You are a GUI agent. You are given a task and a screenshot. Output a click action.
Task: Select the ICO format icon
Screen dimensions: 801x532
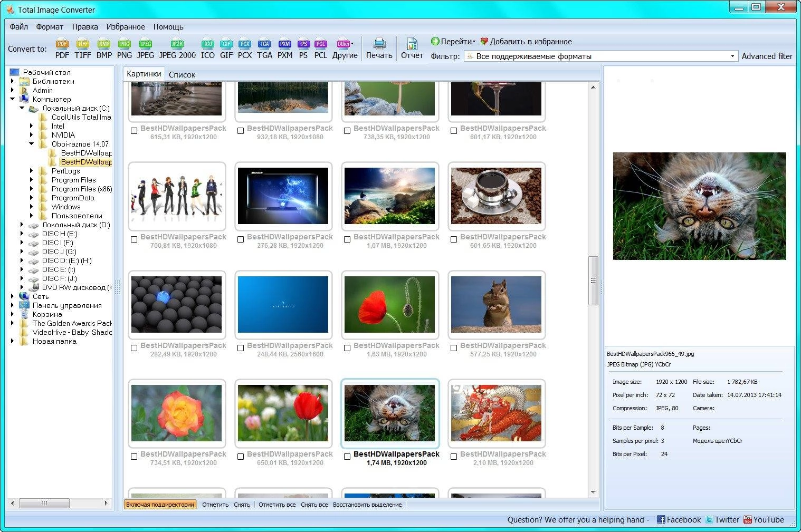pyautogui.click(x=208, y=45)
